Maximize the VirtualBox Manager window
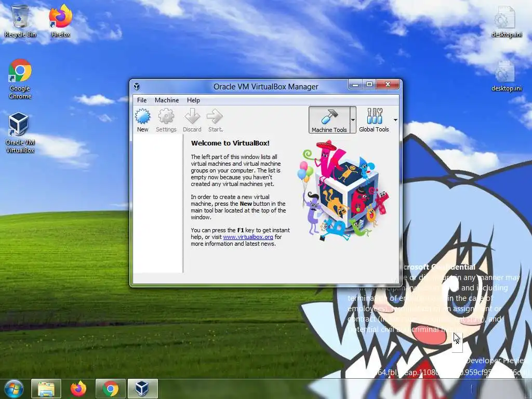 [x=369, y=85]
